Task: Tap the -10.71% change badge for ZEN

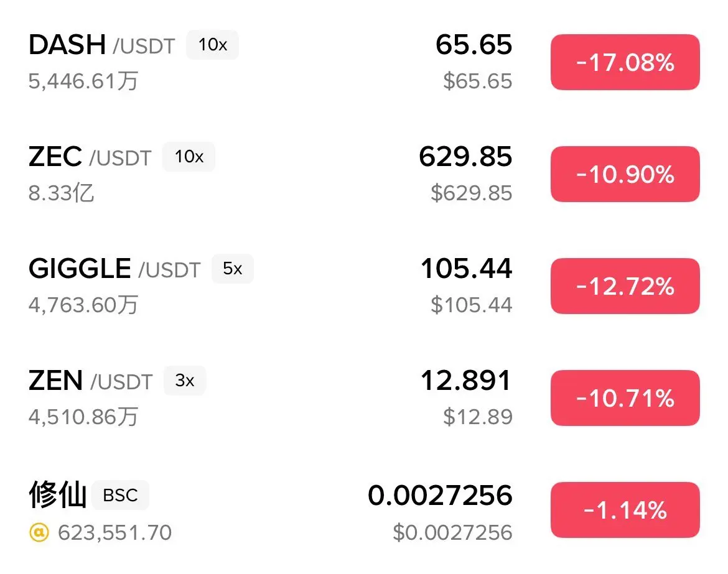Action: (x=625, y=397)
